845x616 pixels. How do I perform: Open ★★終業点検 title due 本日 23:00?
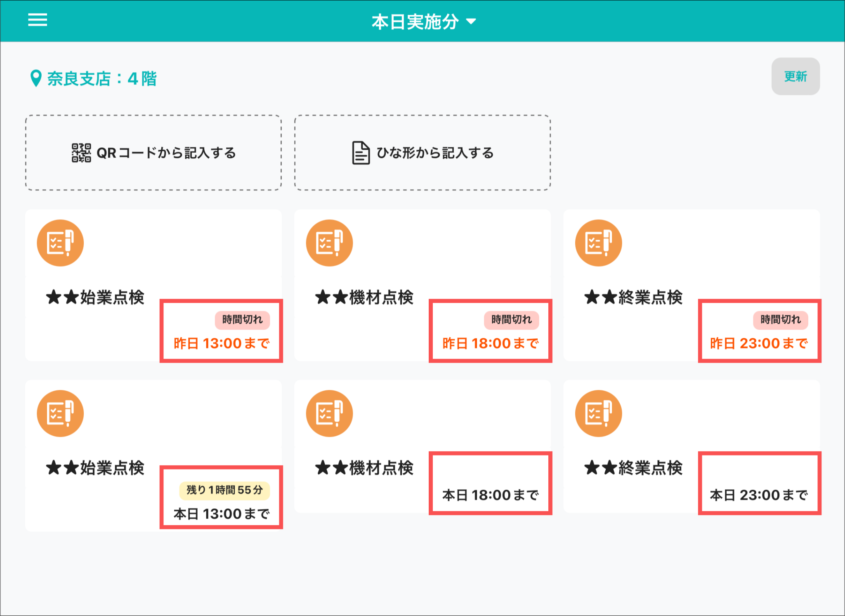point(633,468)
